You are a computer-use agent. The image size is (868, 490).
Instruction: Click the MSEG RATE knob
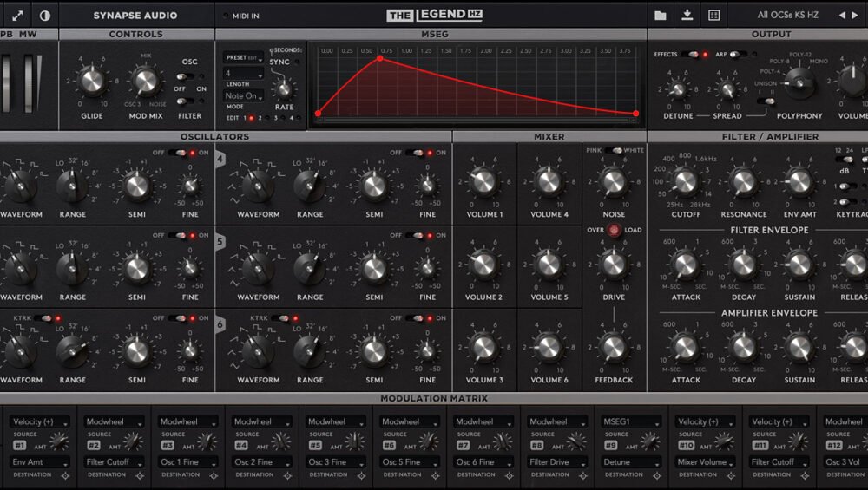pos(284,89)
